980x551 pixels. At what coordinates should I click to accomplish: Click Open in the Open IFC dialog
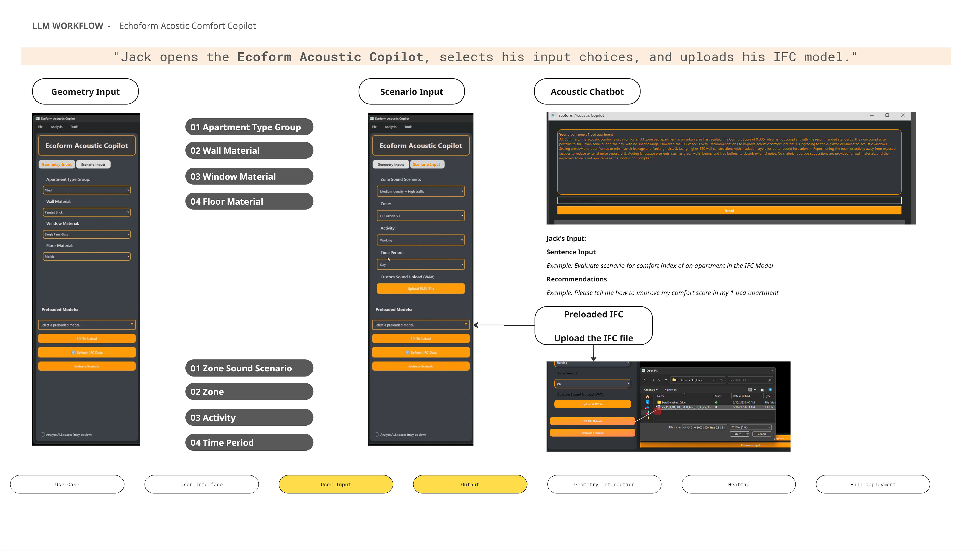click(x=738, y=434)
